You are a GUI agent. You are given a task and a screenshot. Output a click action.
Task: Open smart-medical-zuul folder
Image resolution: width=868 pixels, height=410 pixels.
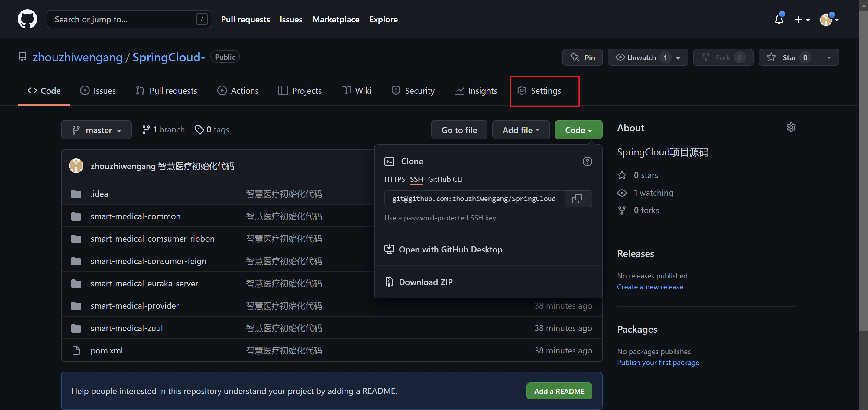click(x=126, y=328)
